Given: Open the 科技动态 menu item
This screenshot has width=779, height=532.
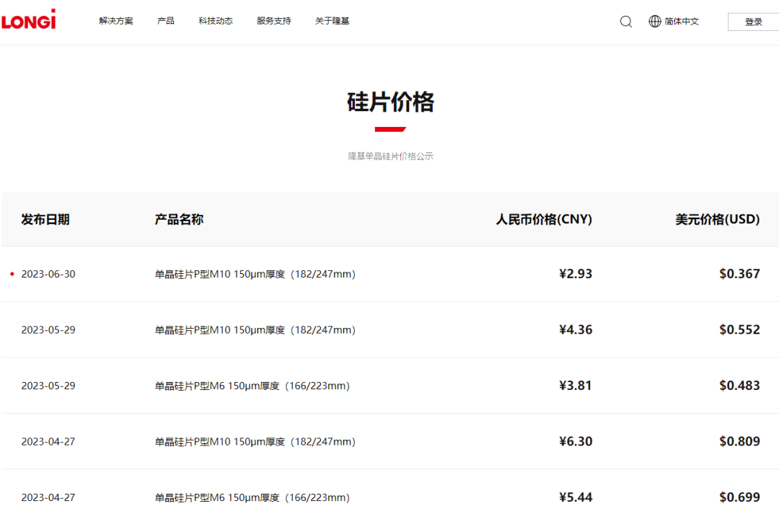Looking at the screenshot, I should pyautogui.click(x=216, y=21).
